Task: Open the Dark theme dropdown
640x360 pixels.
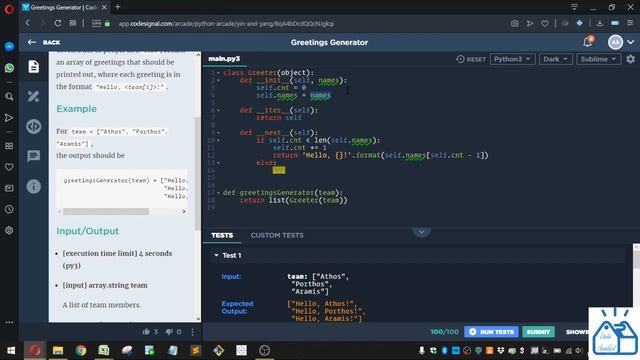Action: coord(556,59)
